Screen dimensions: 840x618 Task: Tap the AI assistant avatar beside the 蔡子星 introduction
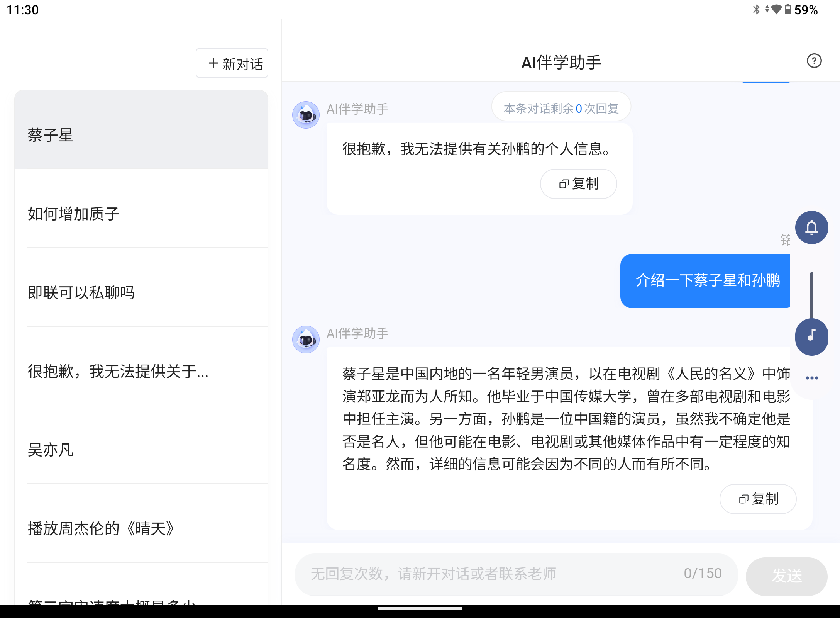[x=306, y=340]
